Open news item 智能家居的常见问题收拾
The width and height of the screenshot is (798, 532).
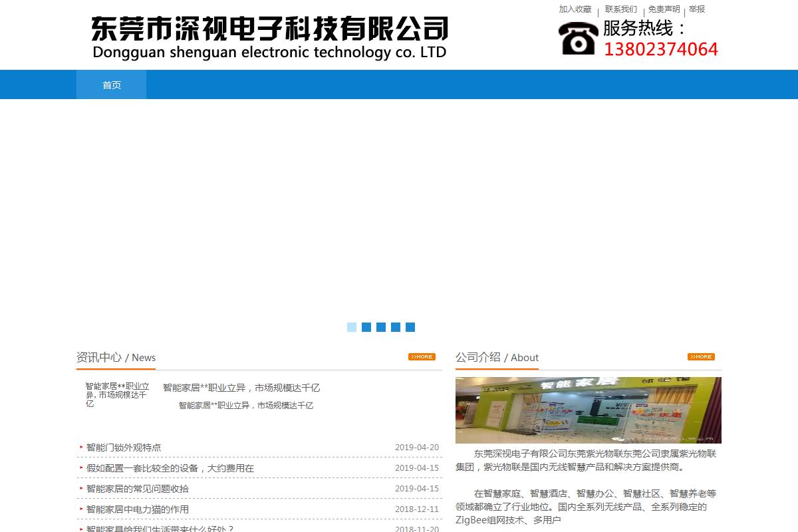click(x=138, y=489)
